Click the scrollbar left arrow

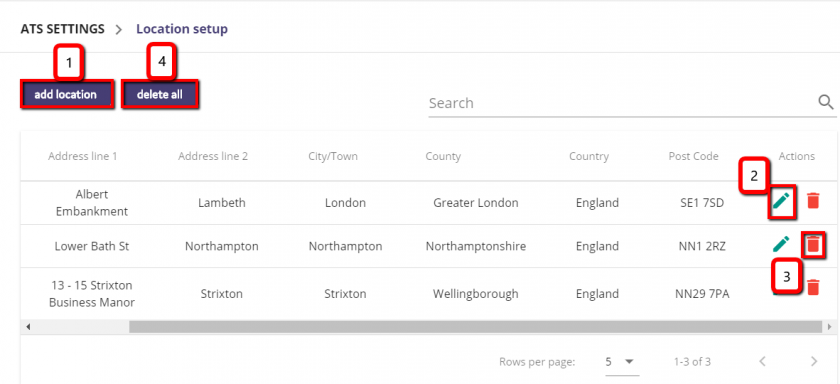tap(28, 326)
